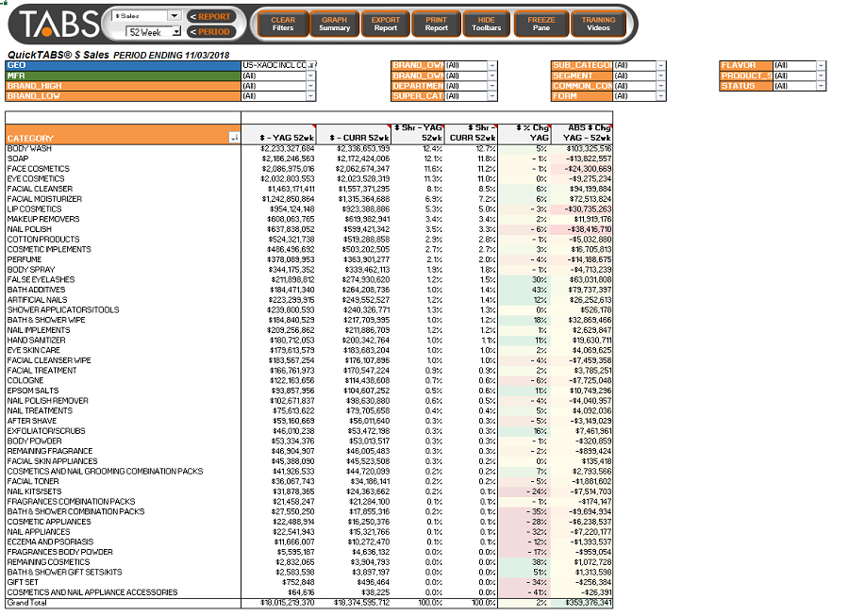This screenshot has height=616, width=849.
Task: Expand the FORM filter dropdown
Action: point(660,96)
